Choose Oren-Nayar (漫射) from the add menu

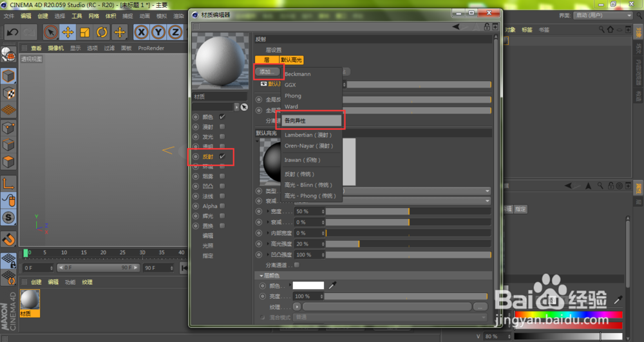click(309, 146)
